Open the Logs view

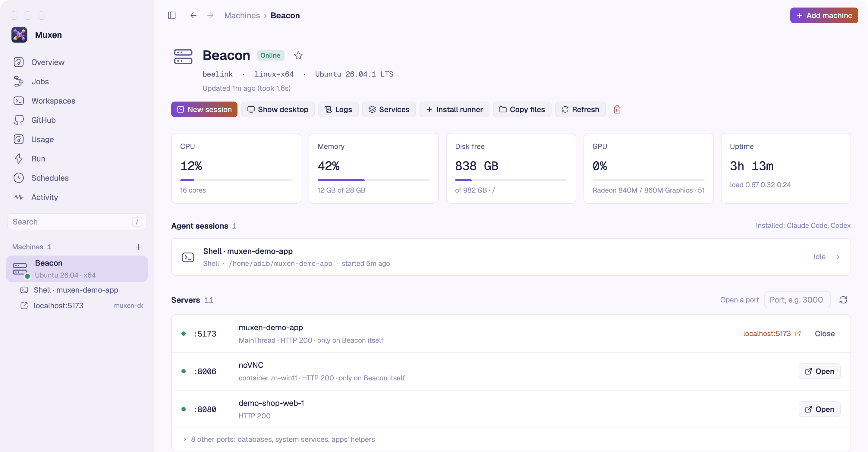338,109
